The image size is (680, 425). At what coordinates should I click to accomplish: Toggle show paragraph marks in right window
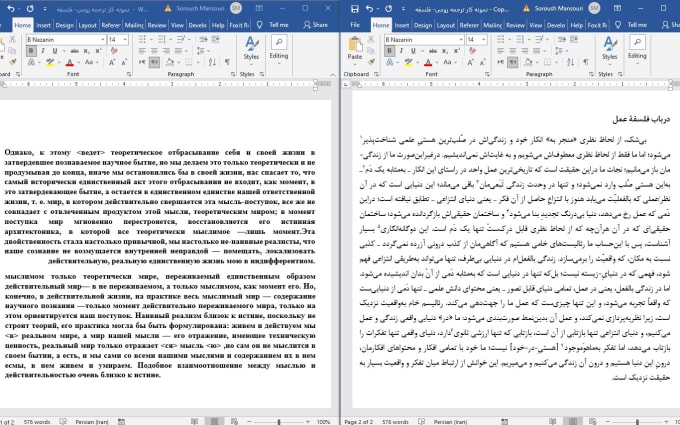pos(585,62)
